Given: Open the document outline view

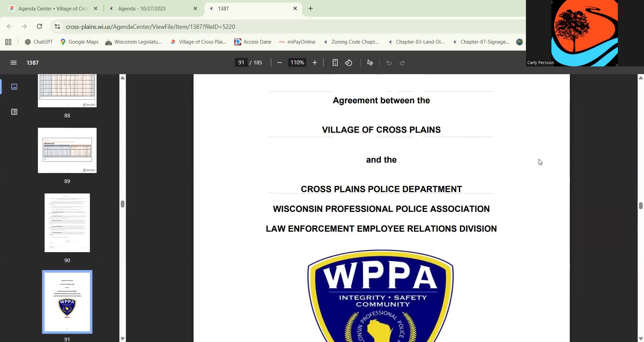Looking at the screenshot, I should click(x=14, y=112).
